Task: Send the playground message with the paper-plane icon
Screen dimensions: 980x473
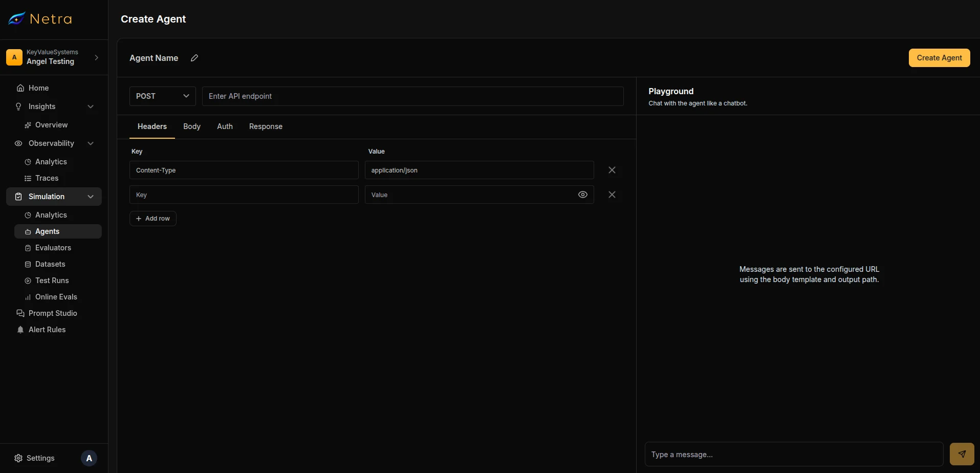Action: click(962, 454)
